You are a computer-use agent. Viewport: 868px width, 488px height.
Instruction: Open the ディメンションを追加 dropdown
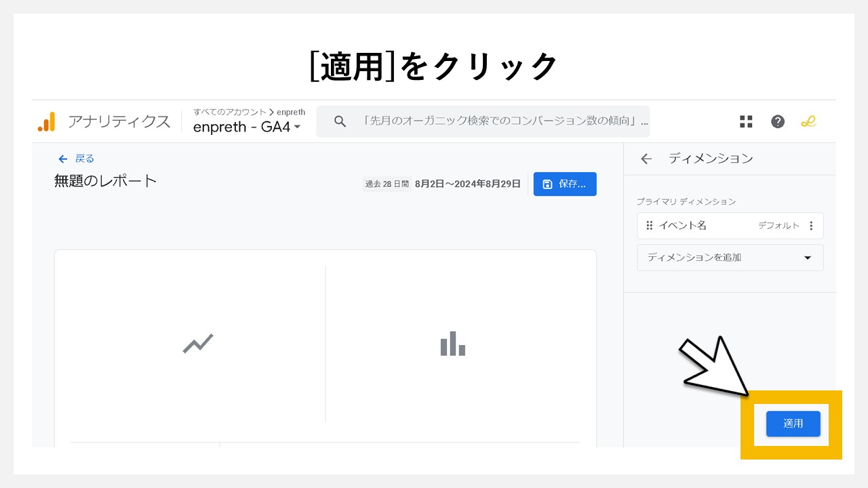[730, 258]
